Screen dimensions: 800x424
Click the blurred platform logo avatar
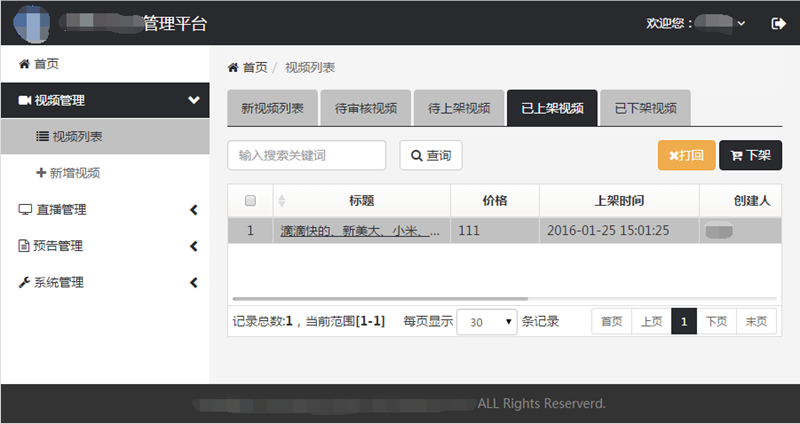point(32,23)
